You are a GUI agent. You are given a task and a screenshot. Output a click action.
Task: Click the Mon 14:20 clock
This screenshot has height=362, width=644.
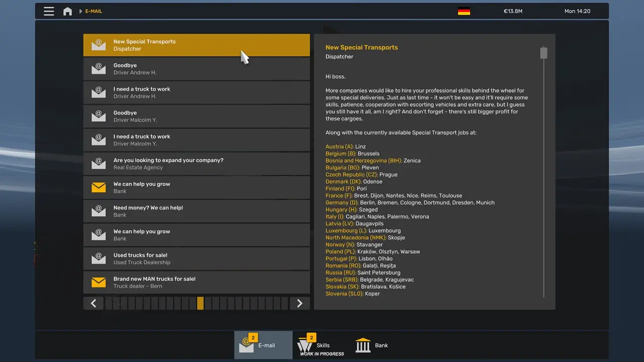tap(577, 11)
